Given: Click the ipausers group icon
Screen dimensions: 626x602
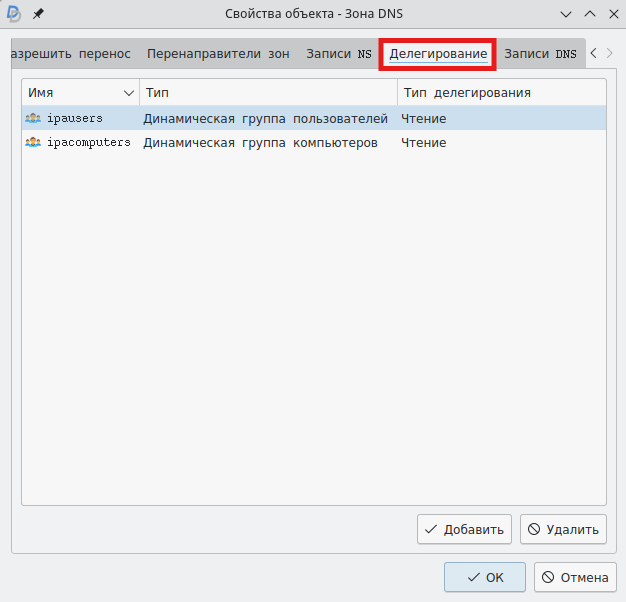Looking at the screenshot, I should [33, 119].
